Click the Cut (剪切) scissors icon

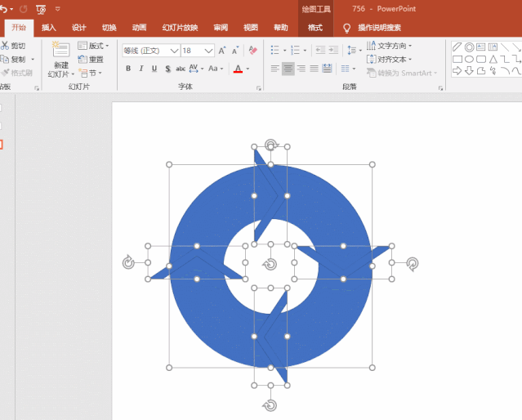pos(6,46)
